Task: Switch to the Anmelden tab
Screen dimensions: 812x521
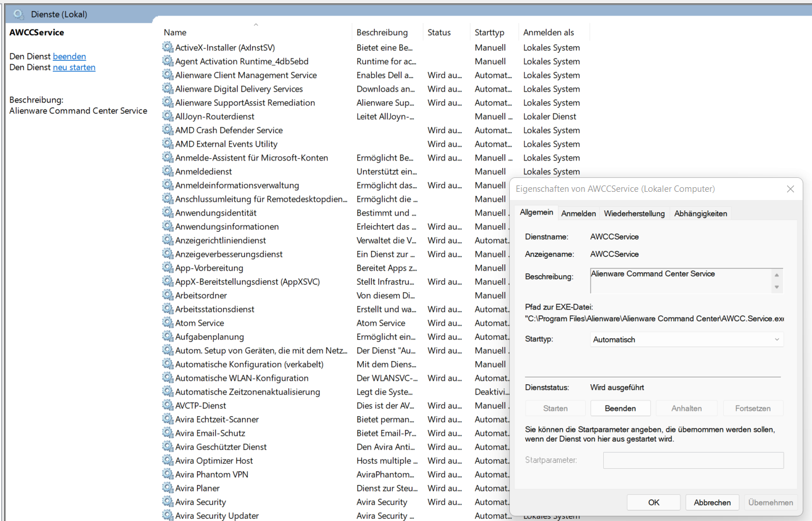Action: (x=578, y=213)
